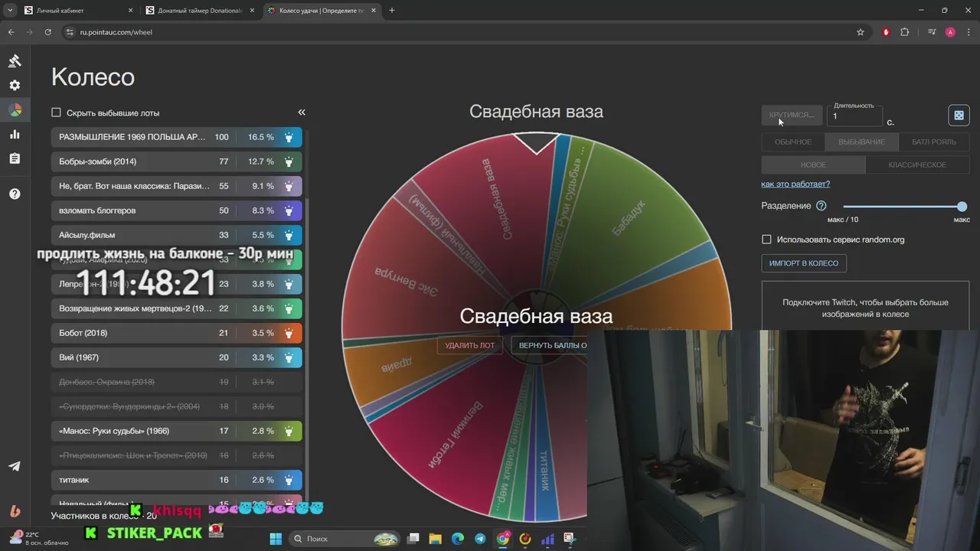The image size is (980, 551).
Task: Click crown icon for РАЗМЫШЛЕНИЕ 1969 lot
Action: [x=289, y=137]
